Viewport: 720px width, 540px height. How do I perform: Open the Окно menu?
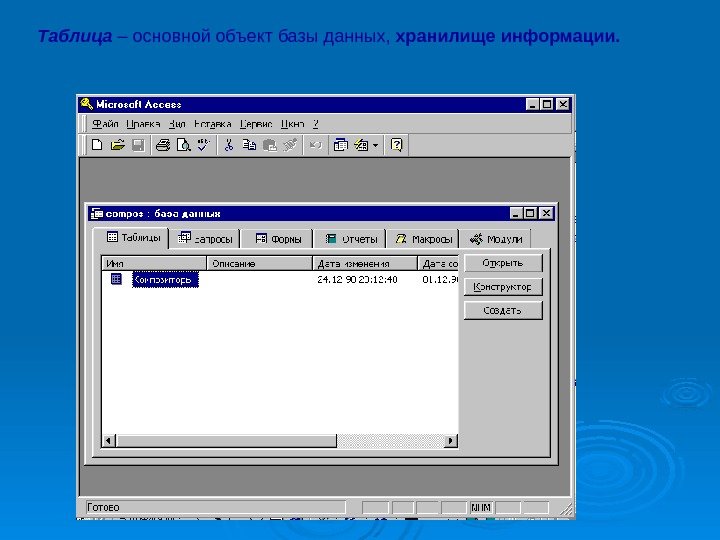click(292, 124)
